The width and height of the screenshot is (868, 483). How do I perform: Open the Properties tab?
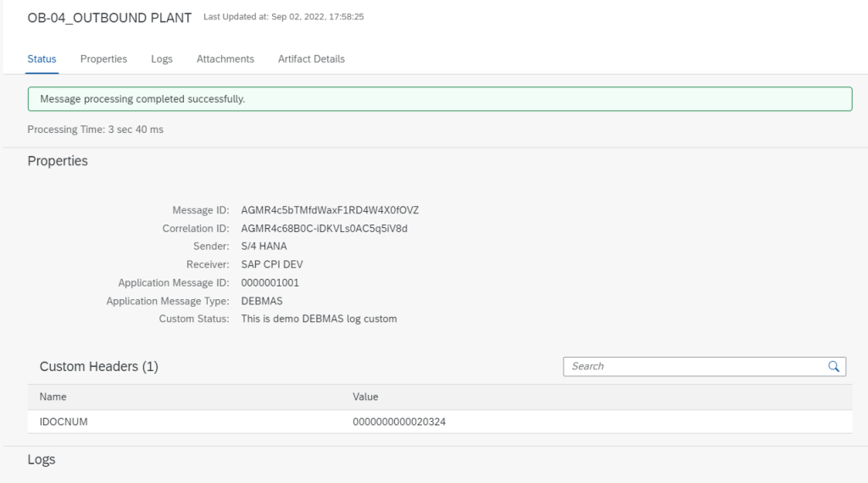point(103,59)
